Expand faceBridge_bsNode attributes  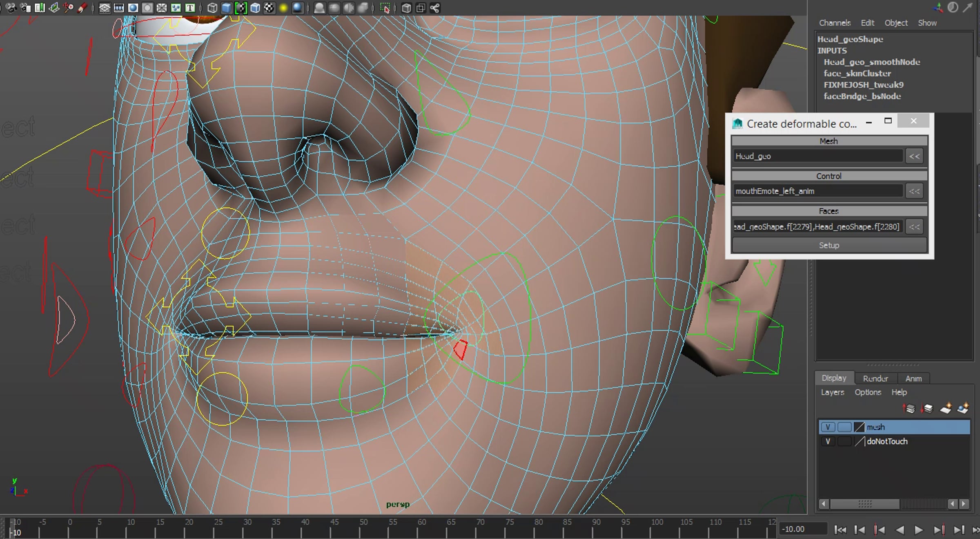click(x=862, y=96)
